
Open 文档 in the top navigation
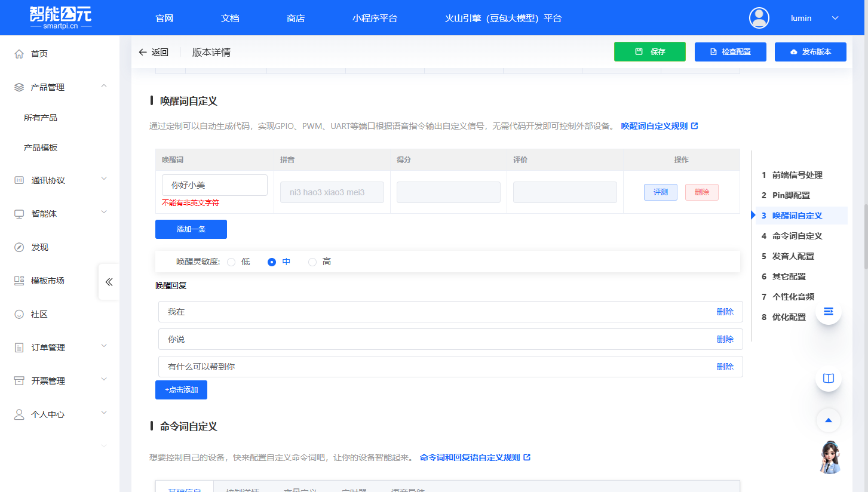tap(229, 18)
